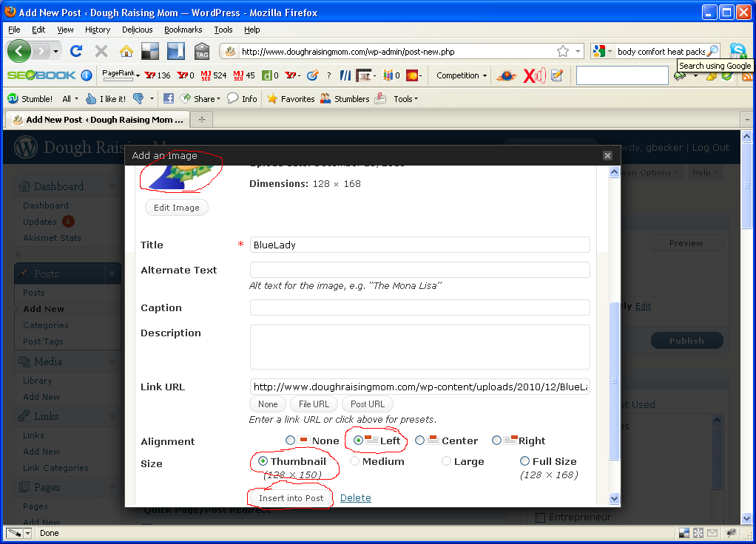Check the Entrepreneur category checkbox
Viewport: 756px width, 544px height.
point(541,517)
